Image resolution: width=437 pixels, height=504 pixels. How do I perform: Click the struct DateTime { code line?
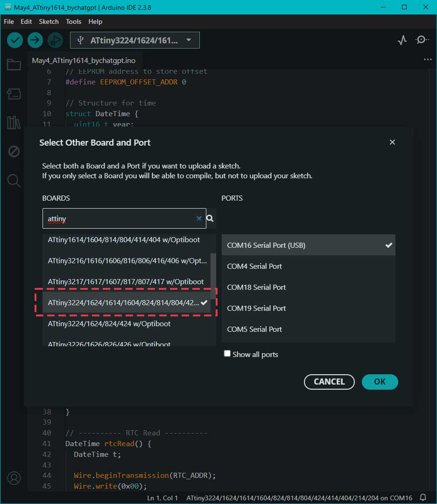coord(102,114)
